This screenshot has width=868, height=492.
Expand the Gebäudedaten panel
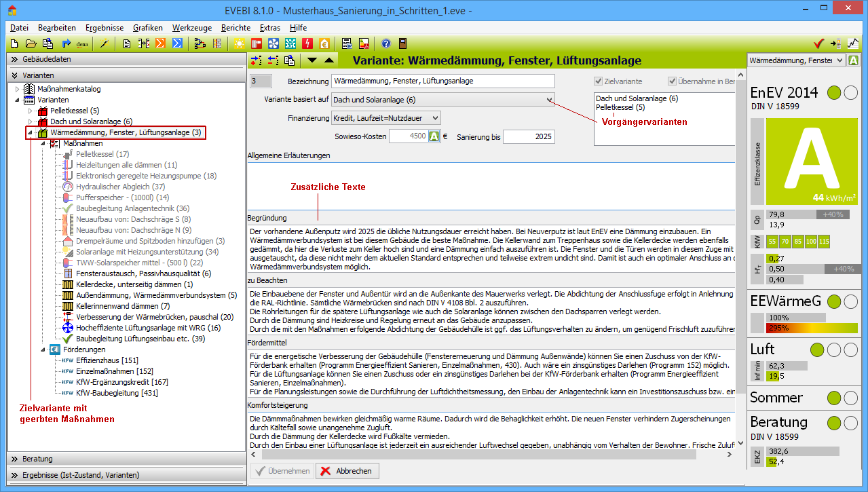(127, 59)
